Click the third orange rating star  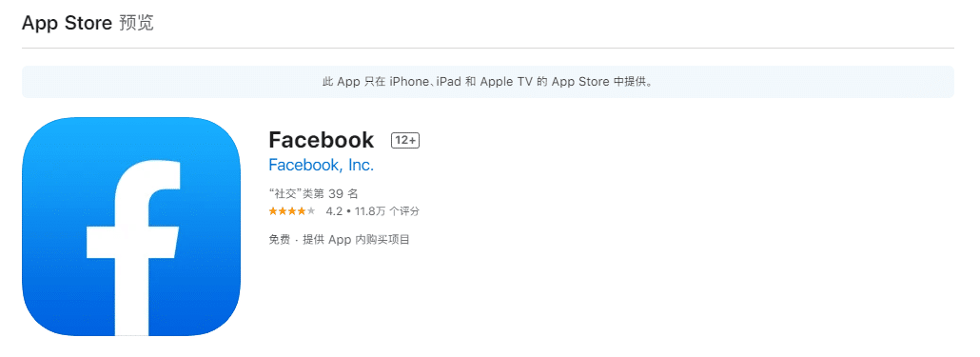pyautogui.click(x=292, y=211)
